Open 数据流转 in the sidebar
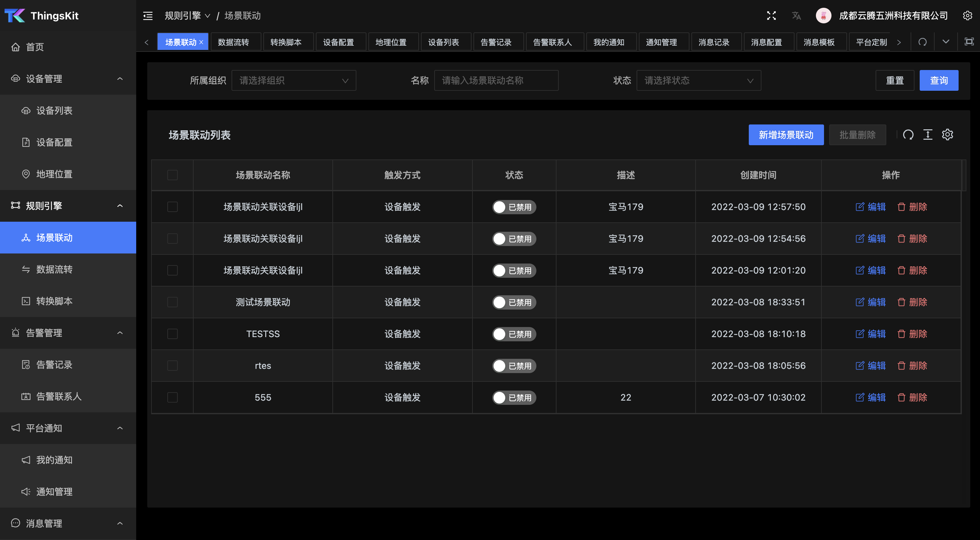The width and height of the screenshot is (980, 540). 68,269
